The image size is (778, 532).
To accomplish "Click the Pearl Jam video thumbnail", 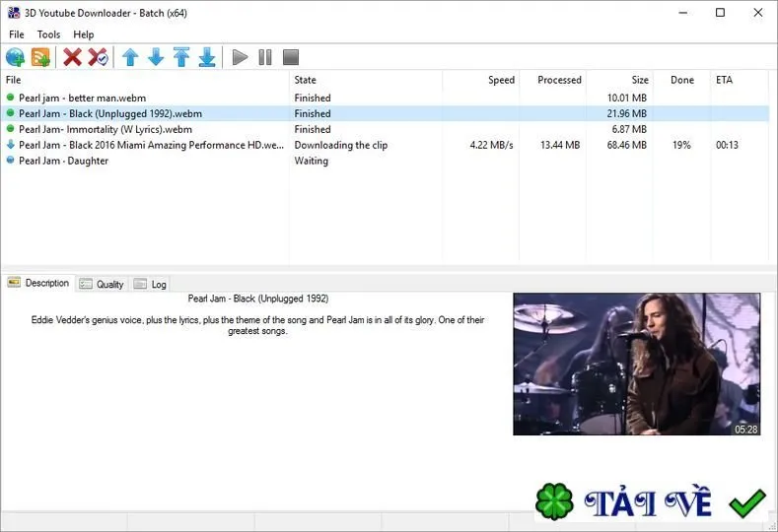I will pos(637,364).
